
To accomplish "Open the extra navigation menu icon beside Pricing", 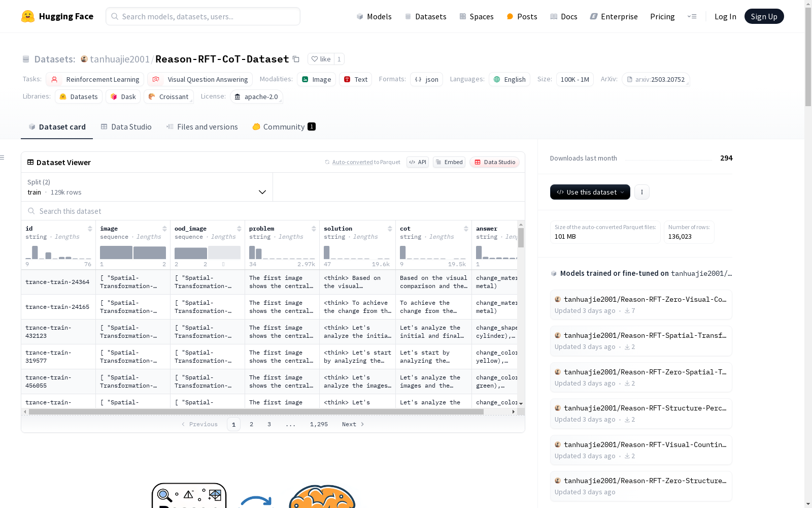I will click(x=692, y=16).
